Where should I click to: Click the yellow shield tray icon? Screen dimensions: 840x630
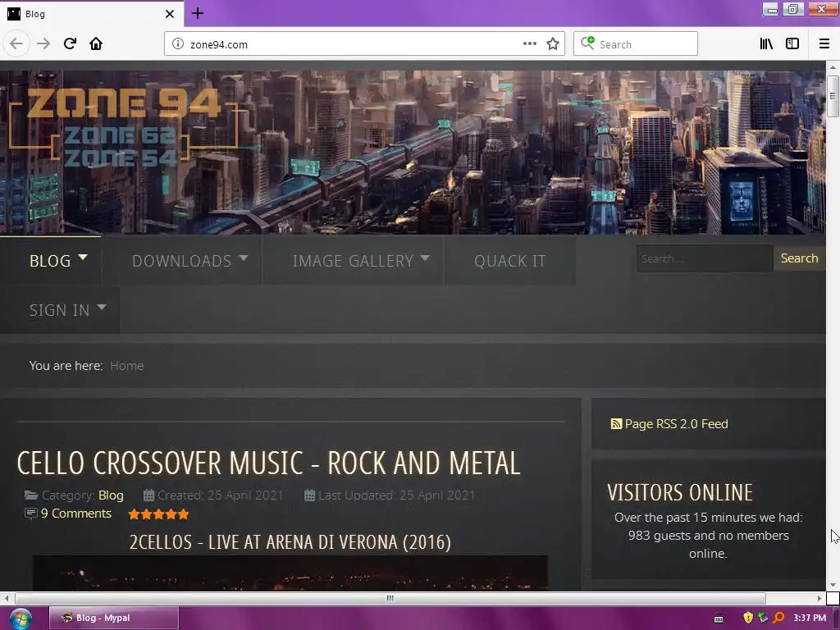(x=748, y=618)
